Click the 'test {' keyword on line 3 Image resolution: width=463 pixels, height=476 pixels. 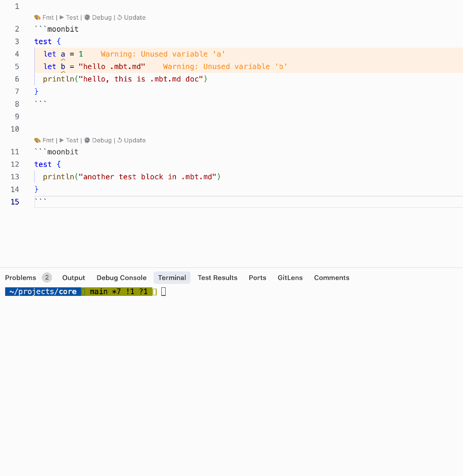[x=48, y=42]
